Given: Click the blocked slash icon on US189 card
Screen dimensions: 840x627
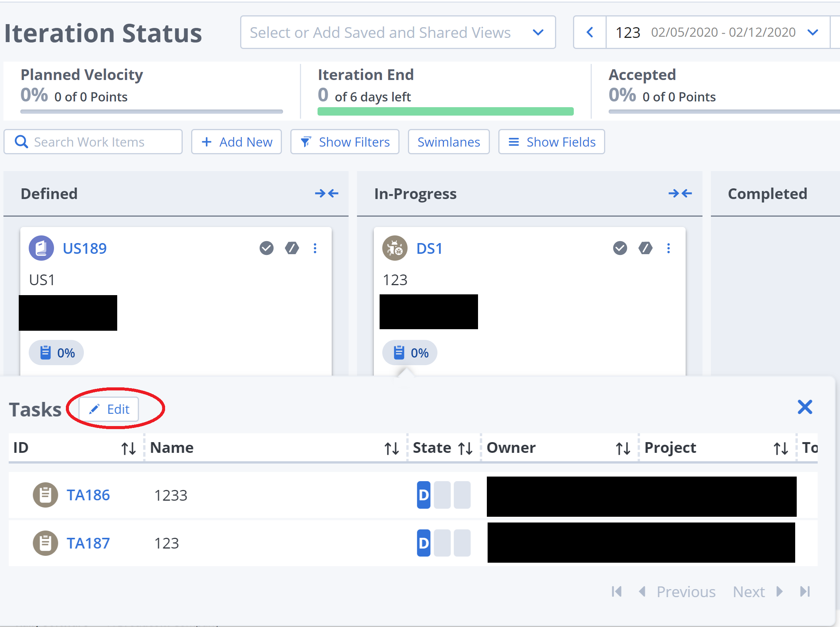Looking at the screenshot, I should pyautogui.click(x=292, y=248).
